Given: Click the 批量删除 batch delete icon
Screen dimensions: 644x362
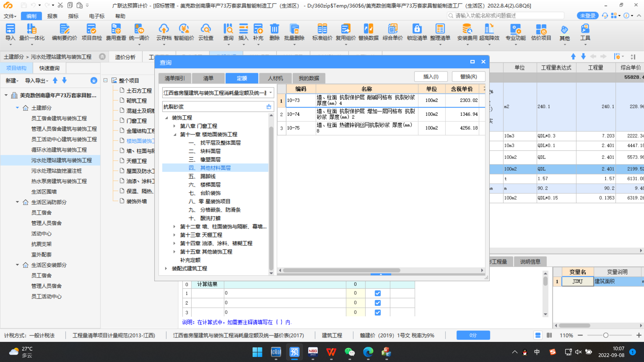Looking at the screenshot, I should [x=294, y=33].
